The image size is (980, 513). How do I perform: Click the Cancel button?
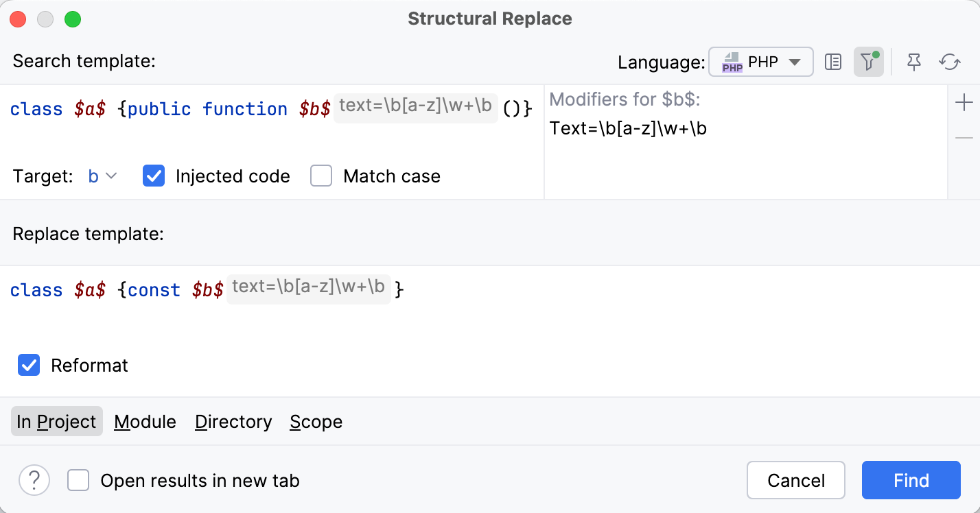796,480
